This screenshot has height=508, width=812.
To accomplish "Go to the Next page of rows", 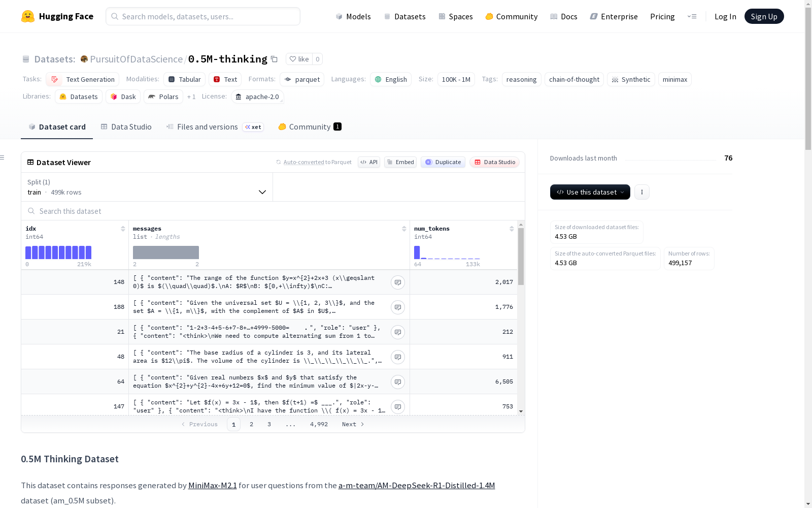I will click(x=353, y=424).
